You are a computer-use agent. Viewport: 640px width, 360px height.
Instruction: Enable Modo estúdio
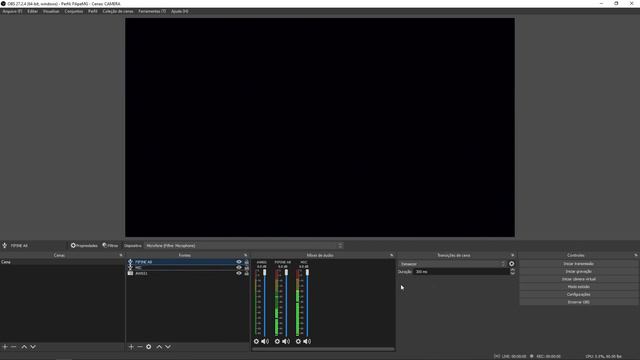(x=578, y=287)
